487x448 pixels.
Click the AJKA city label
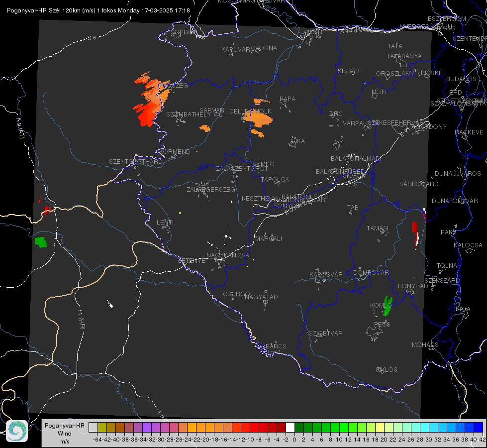[297, 141]
